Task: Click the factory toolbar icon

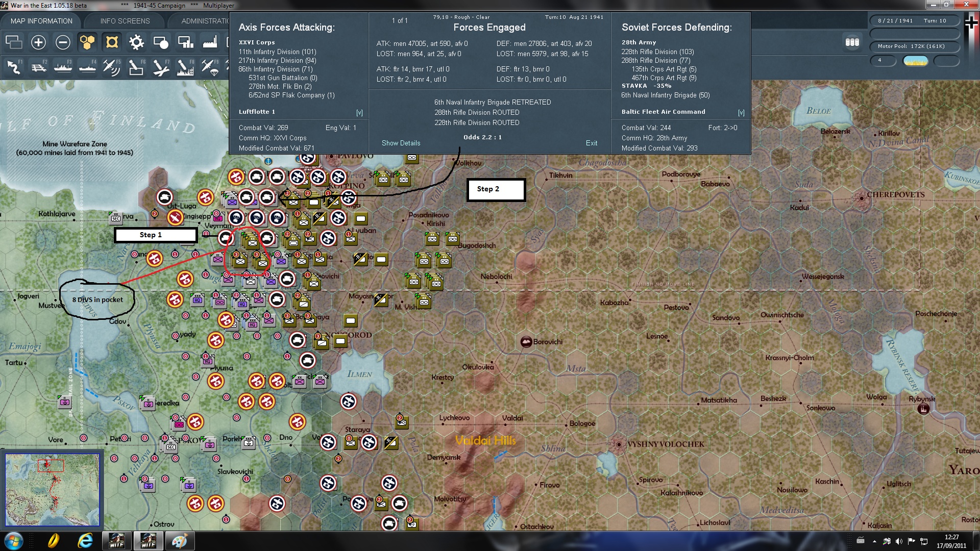Action: [210, 42]
